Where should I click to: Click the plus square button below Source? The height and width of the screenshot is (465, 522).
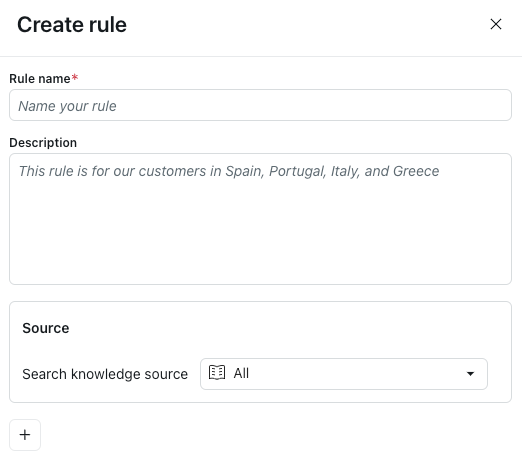pos(25,435)
